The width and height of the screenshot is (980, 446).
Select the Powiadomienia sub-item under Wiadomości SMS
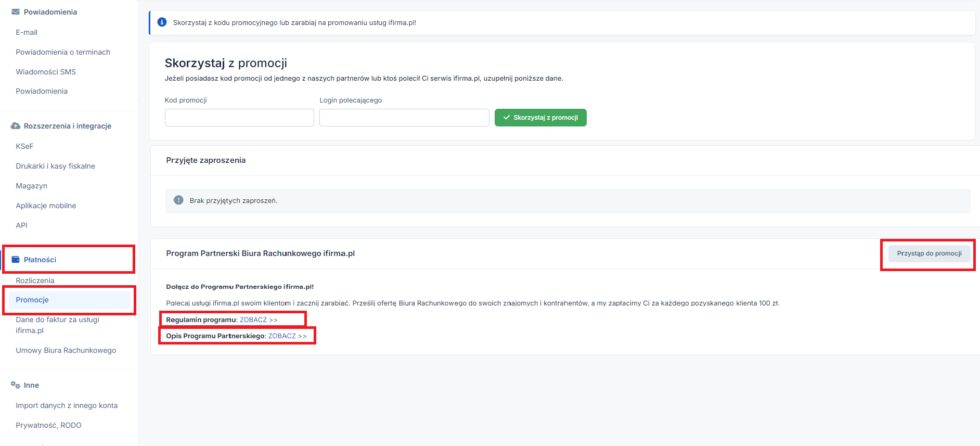tap(42, 91)
